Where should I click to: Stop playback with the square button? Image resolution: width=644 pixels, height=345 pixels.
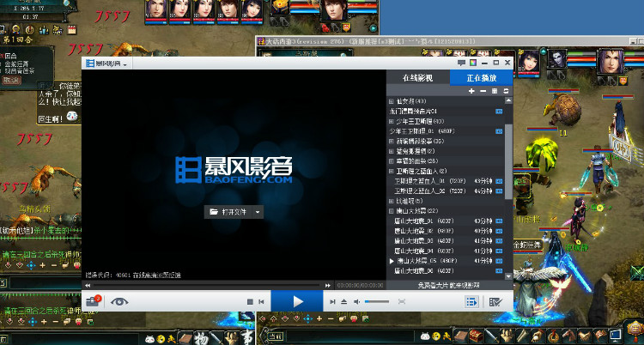250,302
